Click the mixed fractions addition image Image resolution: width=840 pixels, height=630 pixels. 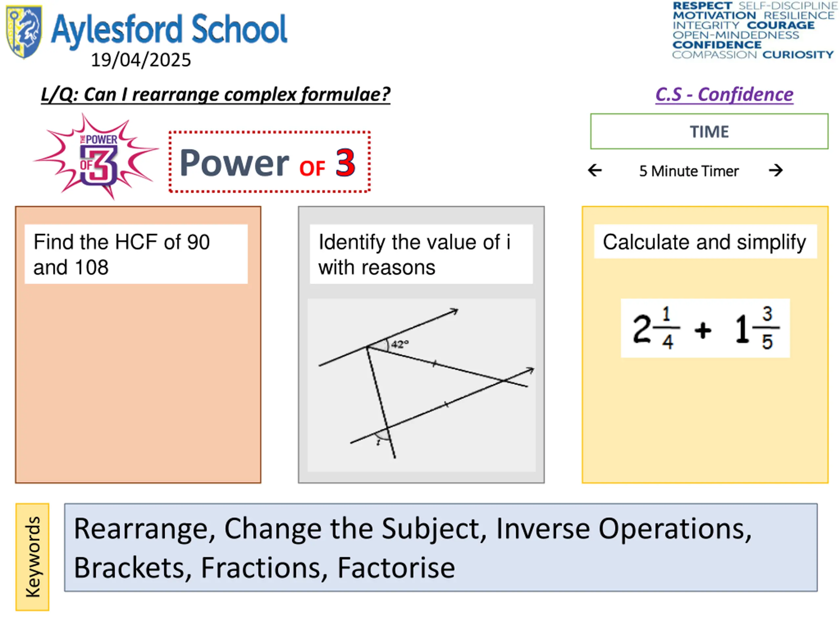[705, 328]
